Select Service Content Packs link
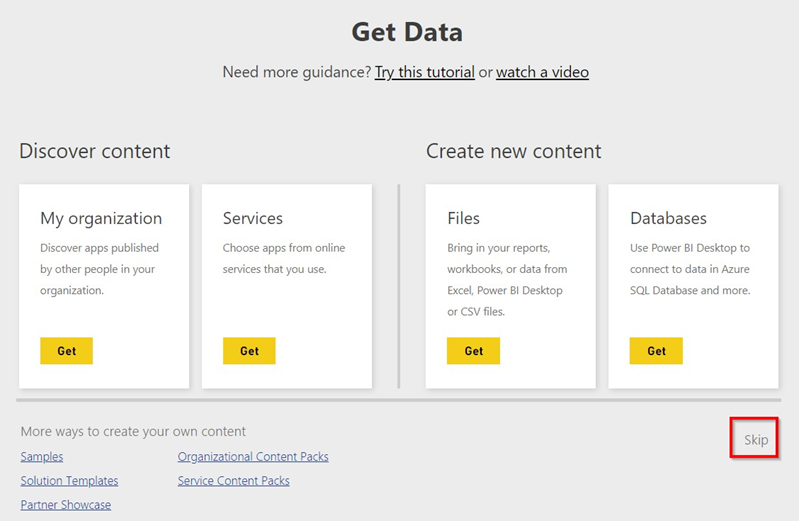Viewport: 799px width, 521px height. pos(233,481)
